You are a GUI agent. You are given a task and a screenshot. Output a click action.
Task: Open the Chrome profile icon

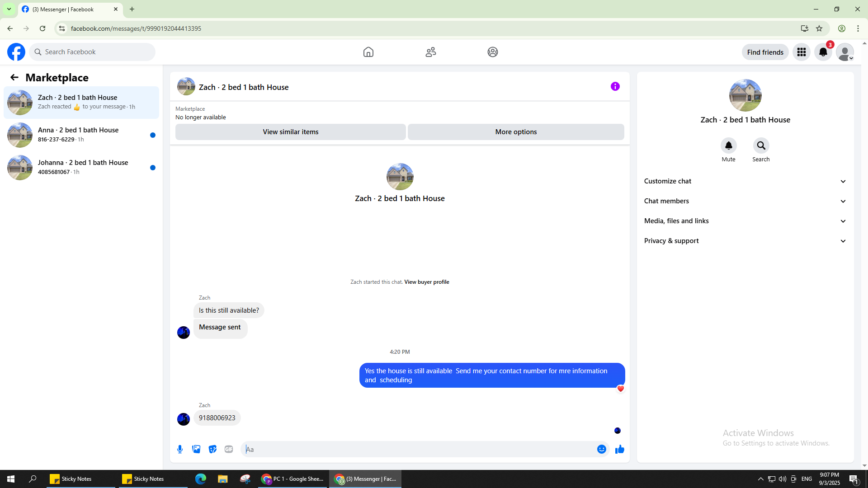(x=842, y=28)
